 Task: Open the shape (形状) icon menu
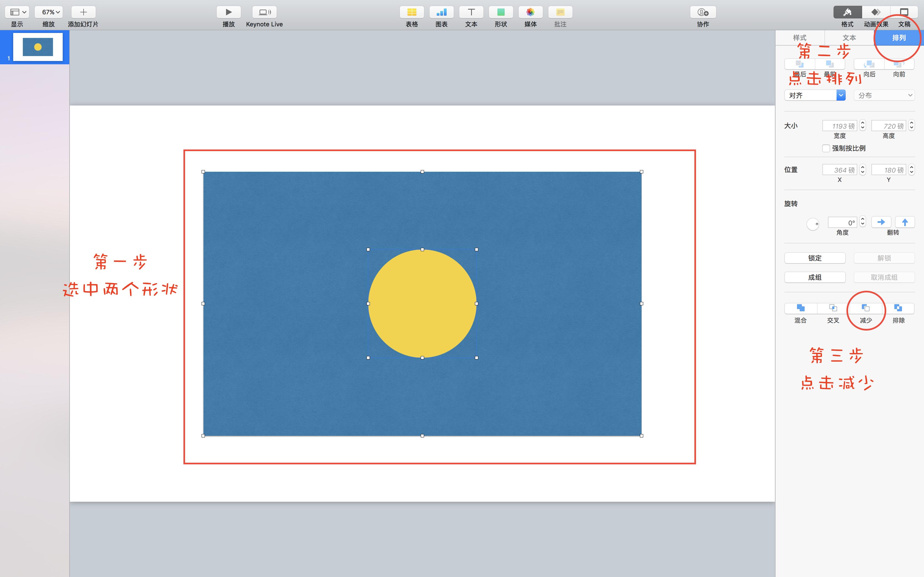coord(501,12)
